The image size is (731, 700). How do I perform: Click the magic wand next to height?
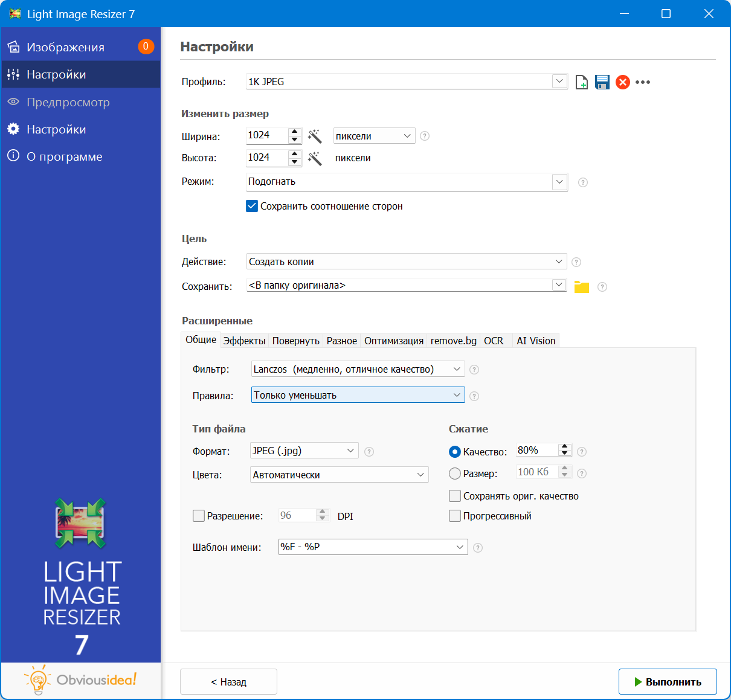click(315, 158)
